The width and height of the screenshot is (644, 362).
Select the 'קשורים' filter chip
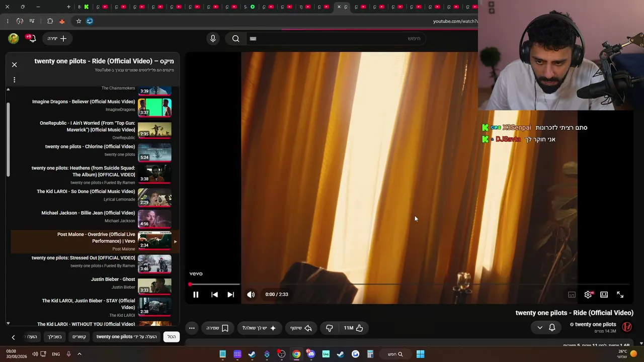coord(79,336)
